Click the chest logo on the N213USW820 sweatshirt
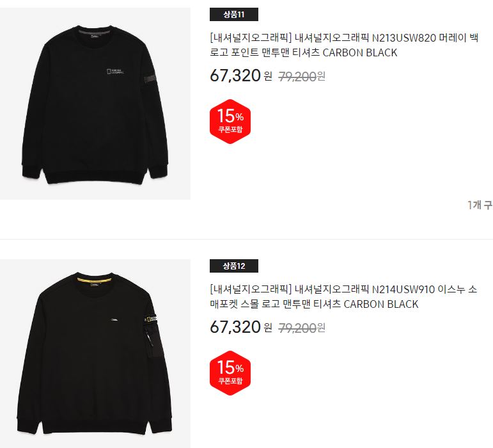The image size is (493, 448). point(115,72)
